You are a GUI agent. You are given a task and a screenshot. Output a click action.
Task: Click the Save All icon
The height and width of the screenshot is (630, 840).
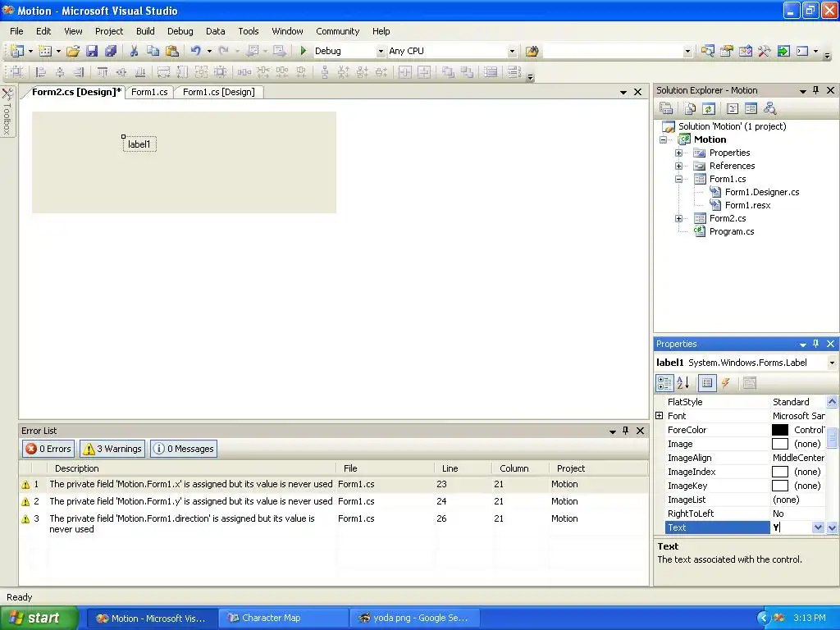click(x=111, y=51)
